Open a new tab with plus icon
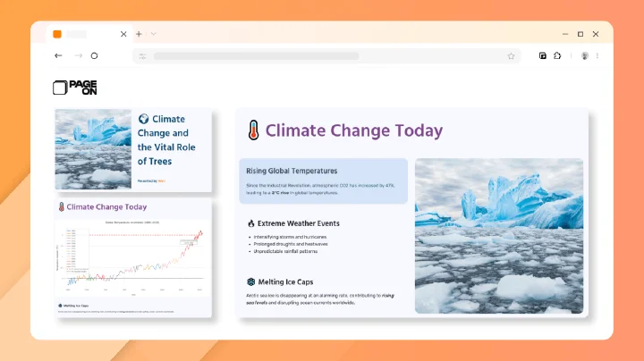 (x=139, y=34)
